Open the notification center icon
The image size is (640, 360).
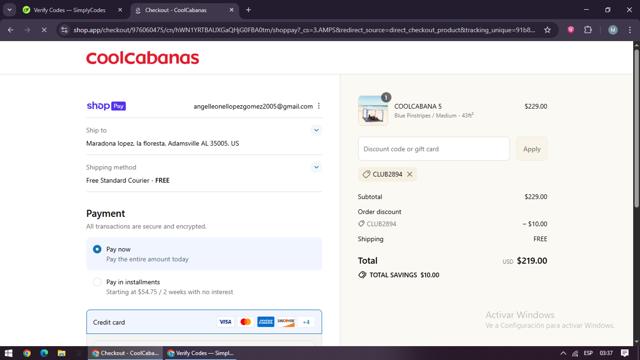coord(624,353)
